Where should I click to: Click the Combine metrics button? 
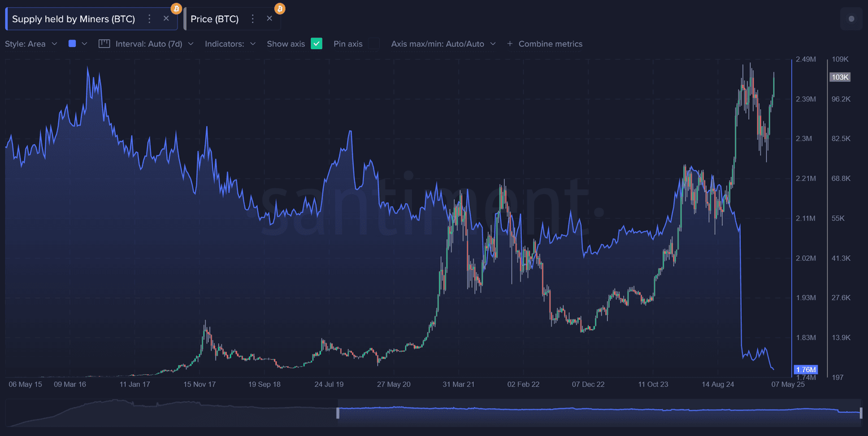click(550, 44)
